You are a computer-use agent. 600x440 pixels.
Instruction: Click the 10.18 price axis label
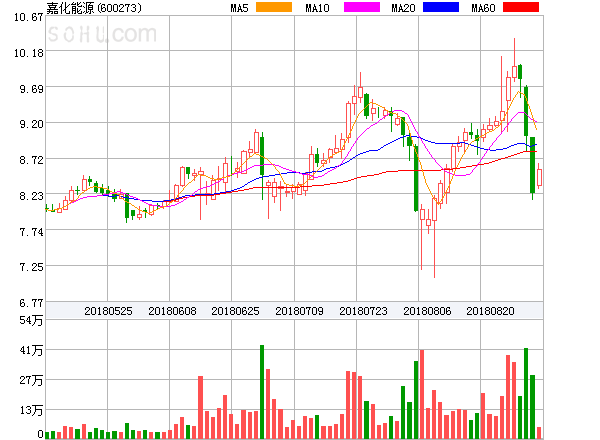point(29,53)
